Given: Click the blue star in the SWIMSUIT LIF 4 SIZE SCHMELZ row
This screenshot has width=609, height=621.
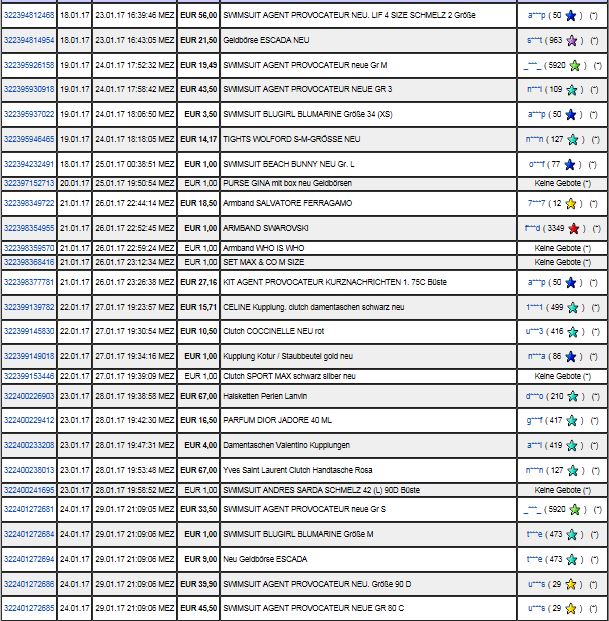Looking at the screenshot, I should click(571, 16).
